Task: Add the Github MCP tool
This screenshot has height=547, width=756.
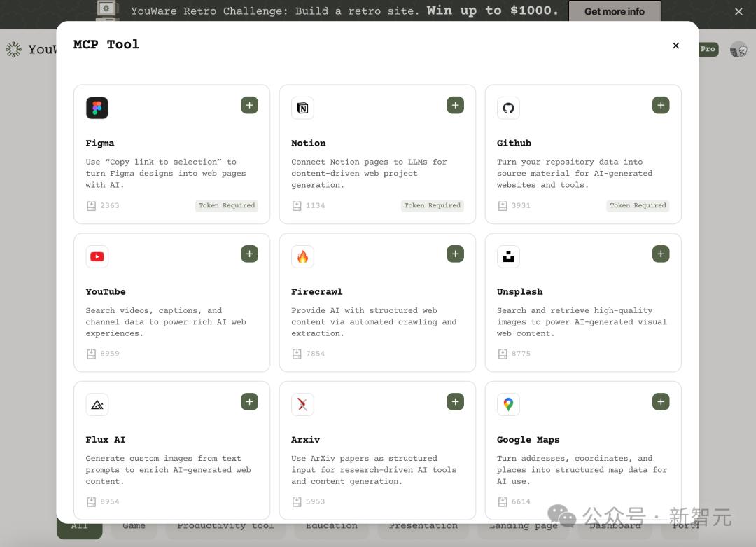Action: (661, 105)
